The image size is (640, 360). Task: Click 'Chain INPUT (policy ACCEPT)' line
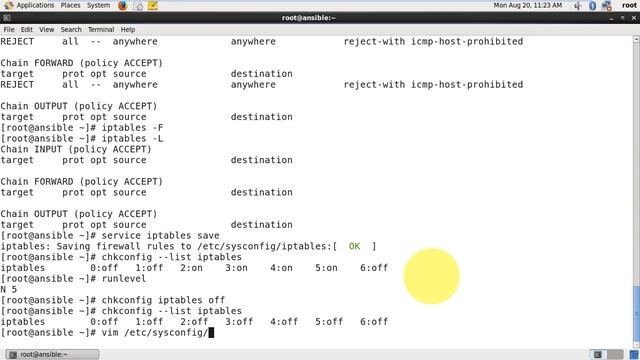click(x=76, y=149)
